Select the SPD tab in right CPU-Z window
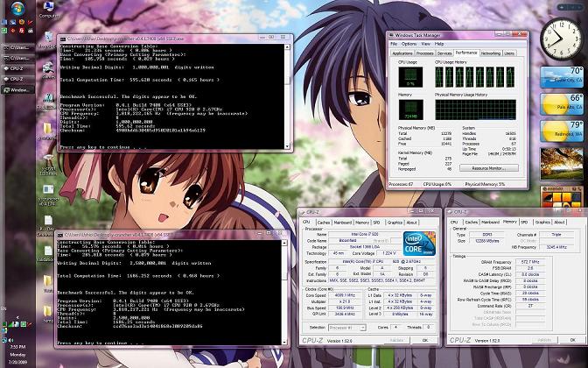Screen dimensions: 588x368 [524, 223]
